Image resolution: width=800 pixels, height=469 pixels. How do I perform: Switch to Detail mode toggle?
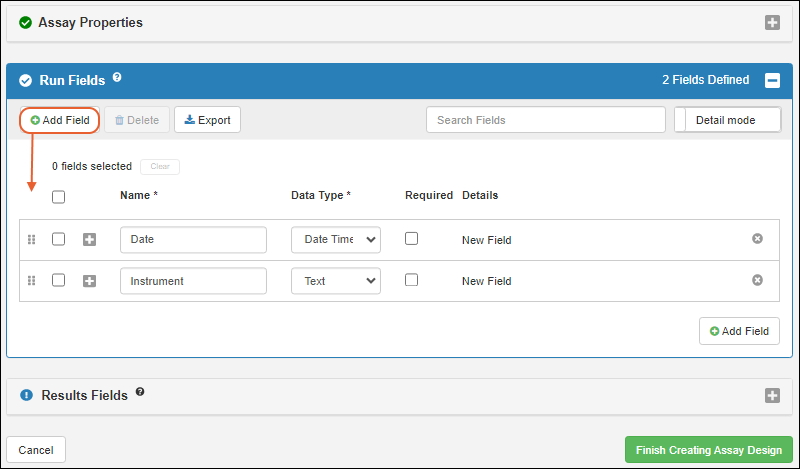pyautogui.click(x=728, y=120)
